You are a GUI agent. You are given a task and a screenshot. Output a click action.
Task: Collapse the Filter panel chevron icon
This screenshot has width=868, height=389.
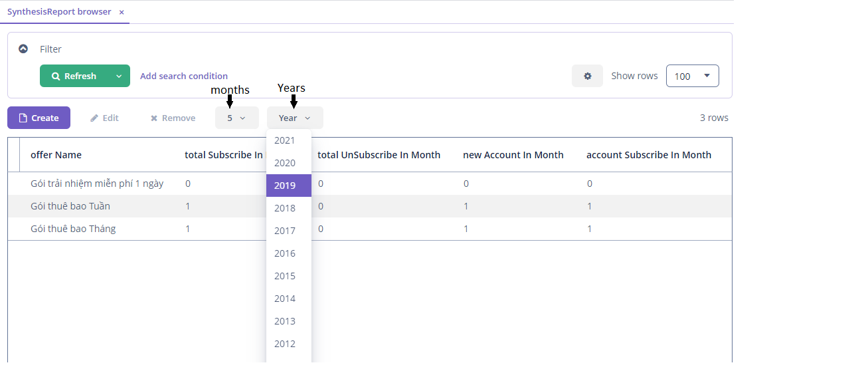(23, 49)
